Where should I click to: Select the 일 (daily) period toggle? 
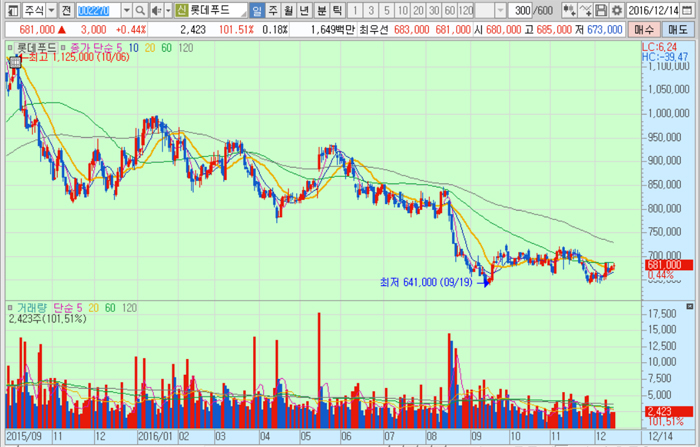point(258,10)
